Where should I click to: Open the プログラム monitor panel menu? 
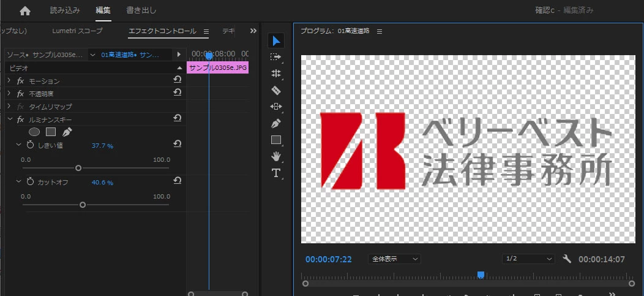coord(380,31)
